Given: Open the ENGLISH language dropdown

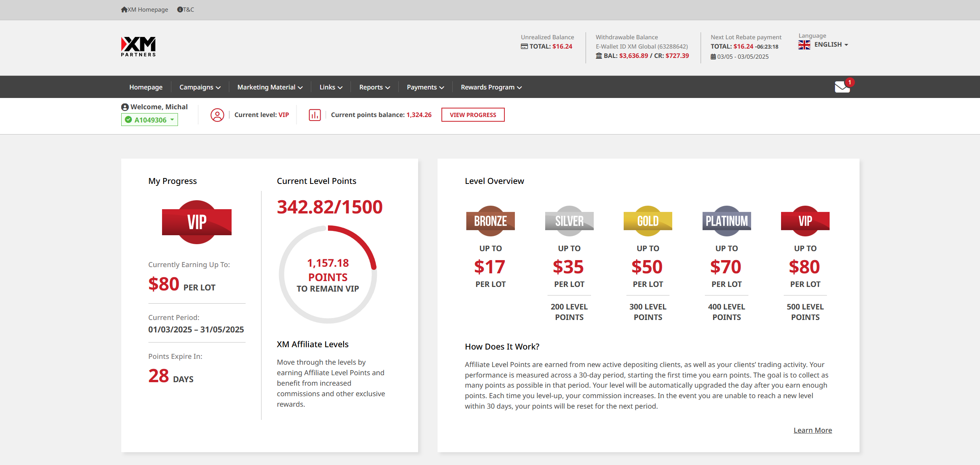Looking at the screenshot, I should (x=831, y=44).
